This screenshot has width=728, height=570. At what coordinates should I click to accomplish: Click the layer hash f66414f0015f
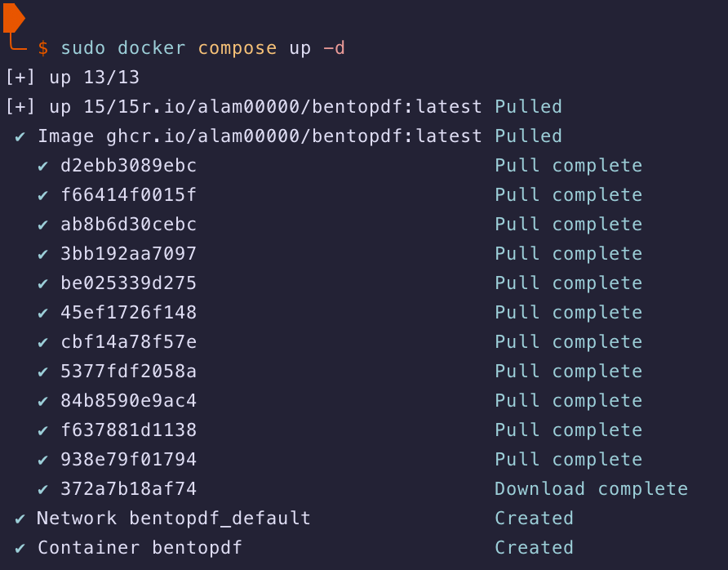(x=128, y=195)
